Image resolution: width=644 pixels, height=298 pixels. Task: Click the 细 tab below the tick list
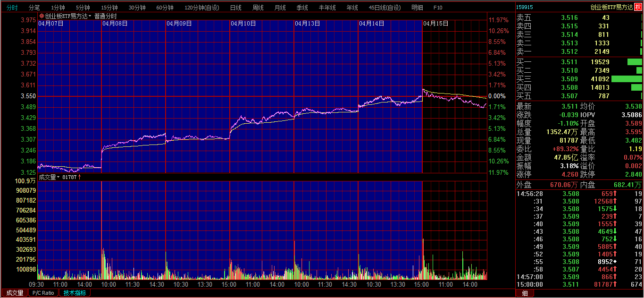pos(525,293)
